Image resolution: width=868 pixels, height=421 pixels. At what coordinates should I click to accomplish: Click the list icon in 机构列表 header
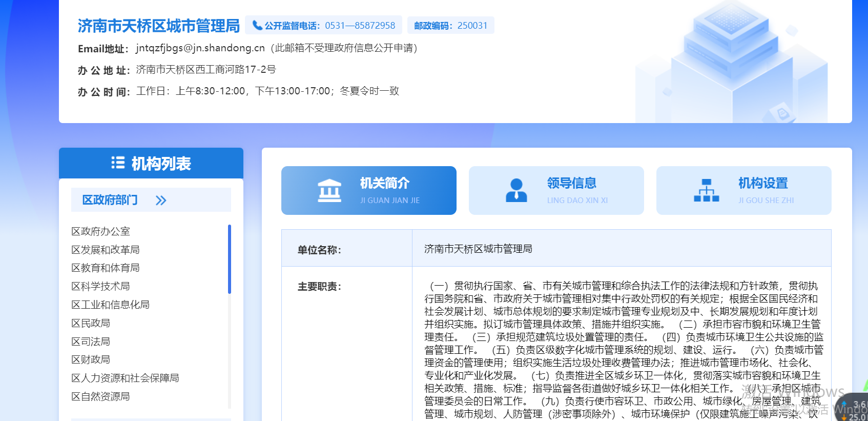(118, 163)
